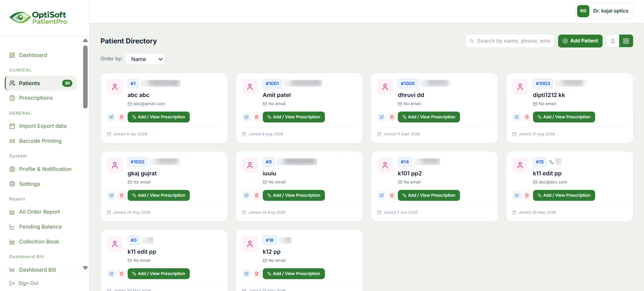Add / View Prescription for dhruvi dd

point(429,117)
